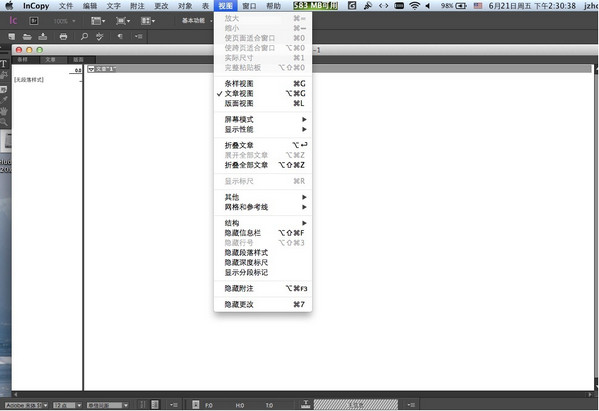Viewport: 599px width, 411px height.
Task: Toggle hidden characters paragraph-mark icon
Action: point(120,36)
